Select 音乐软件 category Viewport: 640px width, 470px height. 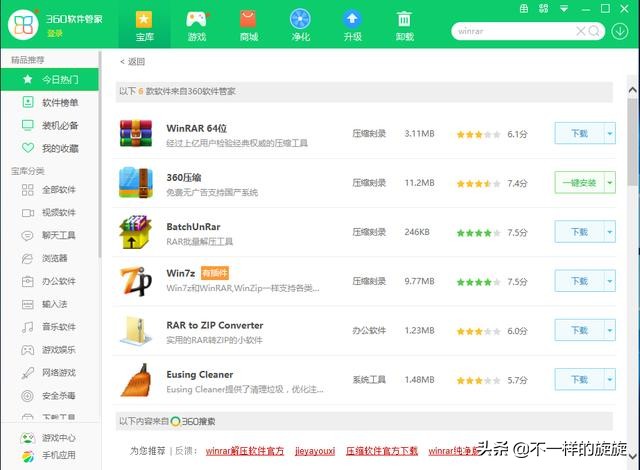[x=49, y=327]
